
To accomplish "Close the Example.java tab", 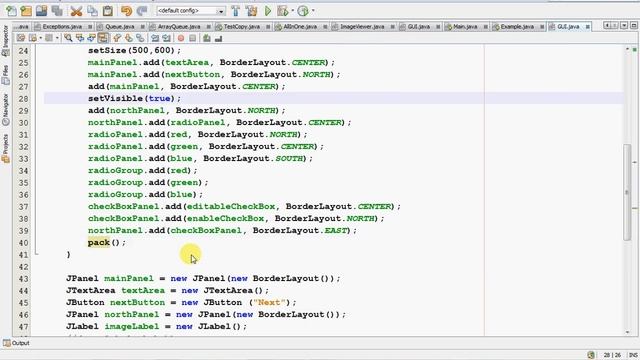I will [x=542, y=27].
